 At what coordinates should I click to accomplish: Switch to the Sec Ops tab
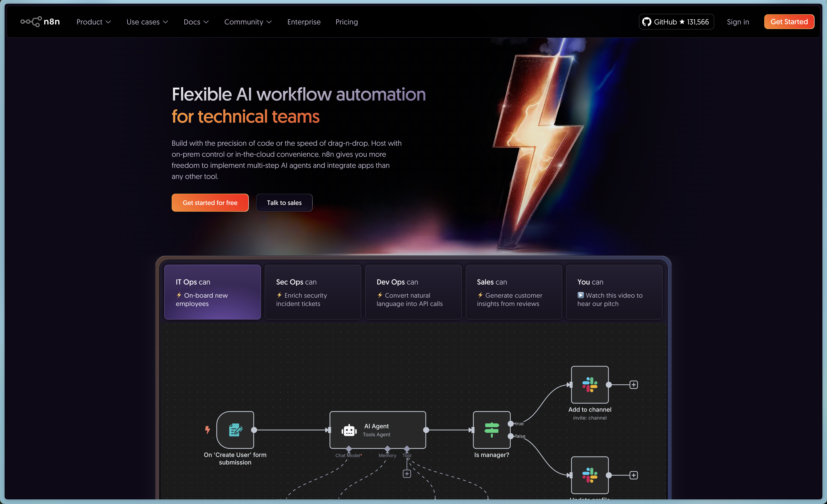313,292
